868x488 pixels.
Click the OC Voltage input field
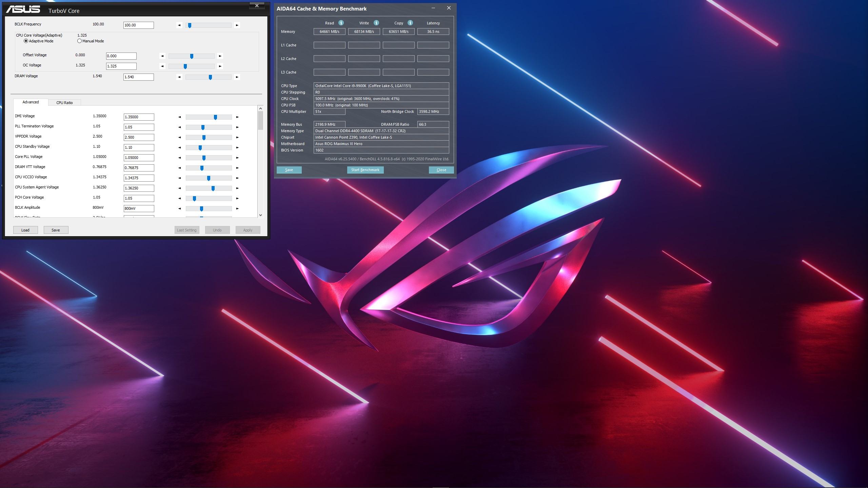click(x=121, y=66)
